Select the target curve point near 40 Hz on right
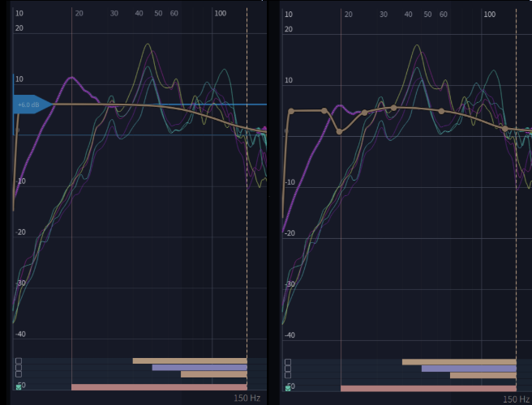The width and height of the screenshot is (532, 405). click(x=394, y=108)
